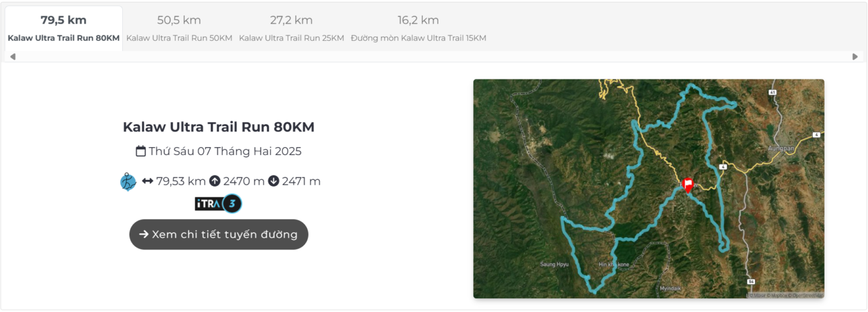Click the left scroll arrow below the tabs
The image size is (868, 312).
(x=12, y=56)
